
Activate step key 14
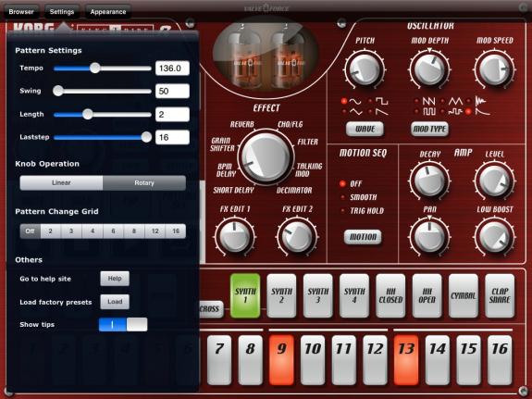click(x=438, y=360)
